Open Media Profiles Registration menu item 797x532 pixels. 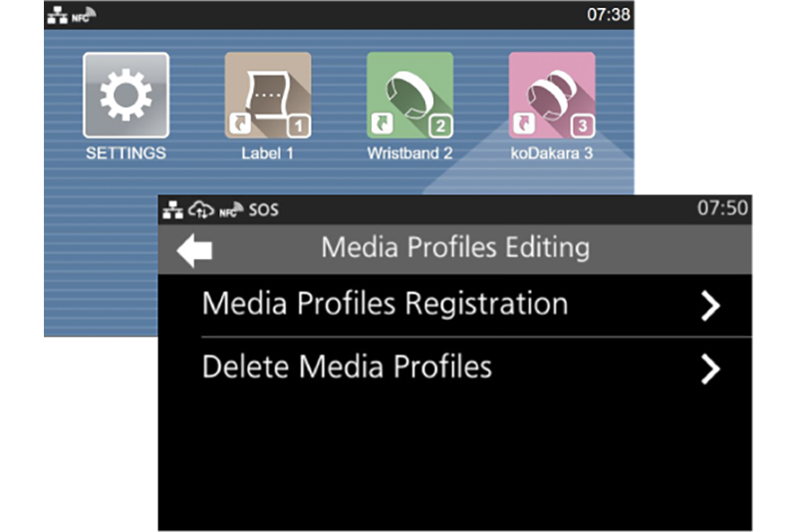point(385,305)
